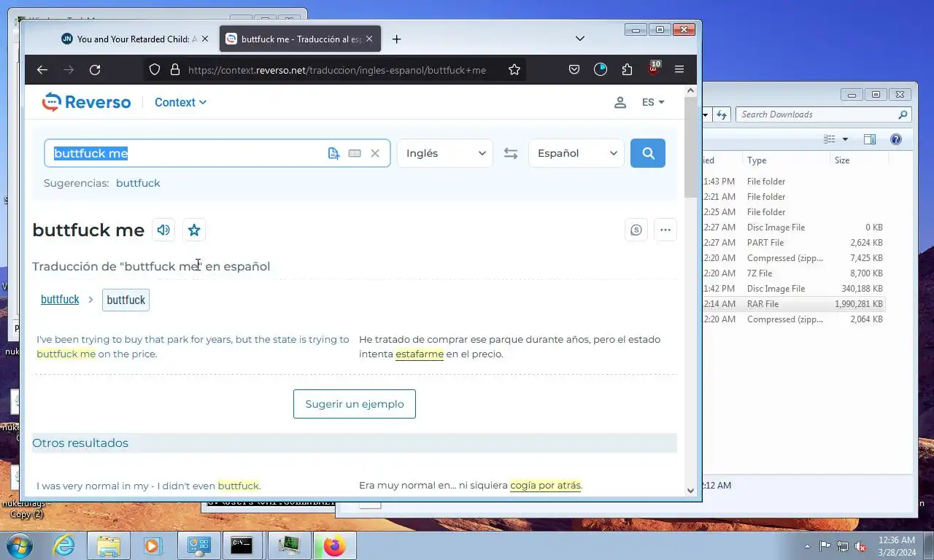Open the taskbar clock showing 12:36 AM
Screen dimensions: 934x560
(897, 546)
